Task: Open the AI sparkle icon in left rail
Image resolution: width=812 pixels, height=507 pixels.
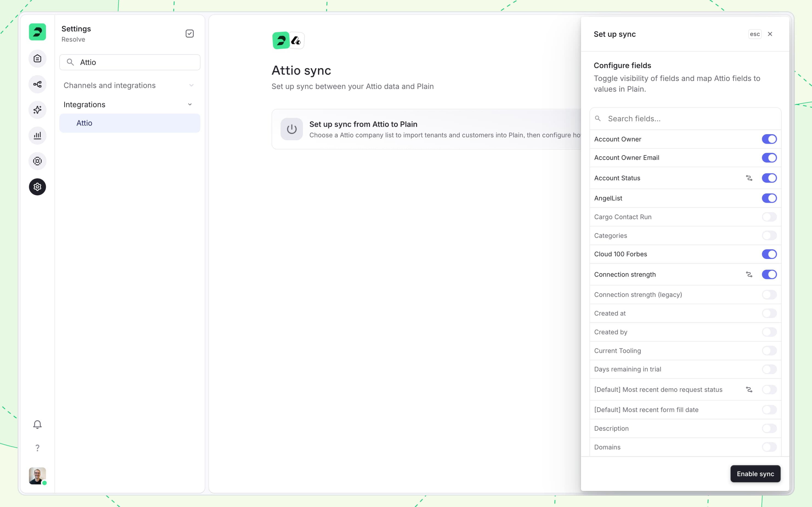Action: (x=37, y=110)
